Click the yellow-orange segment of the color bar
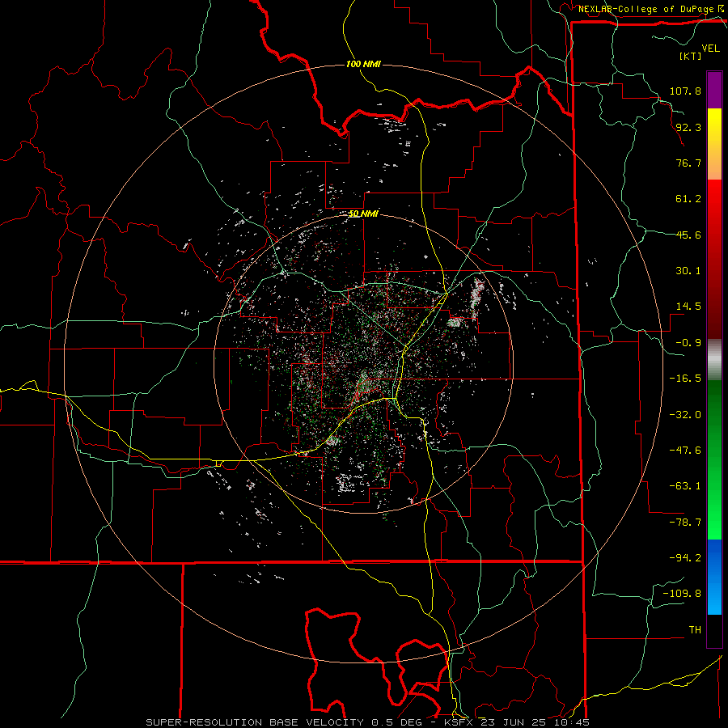Screen dimensions: 728x728 click(x=714, y=144)
